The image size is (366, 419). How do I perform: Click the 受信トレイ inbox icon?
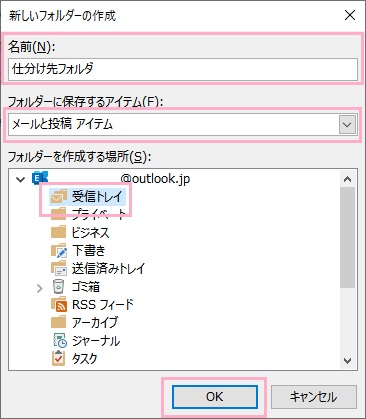58,196
